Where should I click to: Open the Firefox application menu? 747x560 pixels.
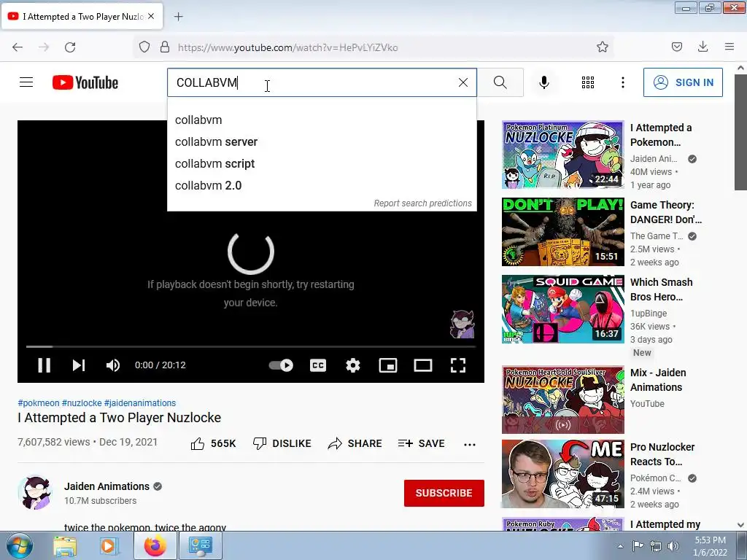[729, 47]
